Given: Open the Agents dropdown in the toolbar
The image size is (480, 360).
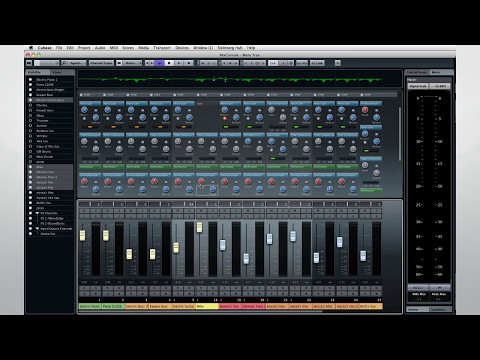Looking at the screenshot, I should click(x=77, y=63).
